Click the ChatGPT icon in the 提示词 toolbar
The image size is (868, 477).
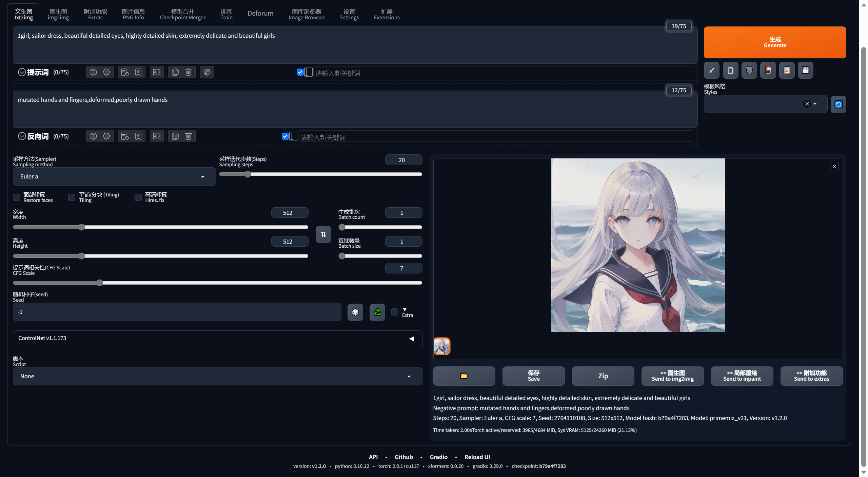pyautogui.click(x=207, y=72)
